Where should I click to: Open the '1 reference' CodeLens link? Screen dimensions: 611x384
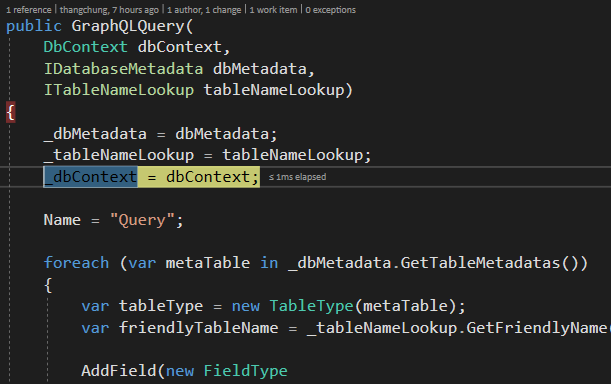(x=29, y=10)
